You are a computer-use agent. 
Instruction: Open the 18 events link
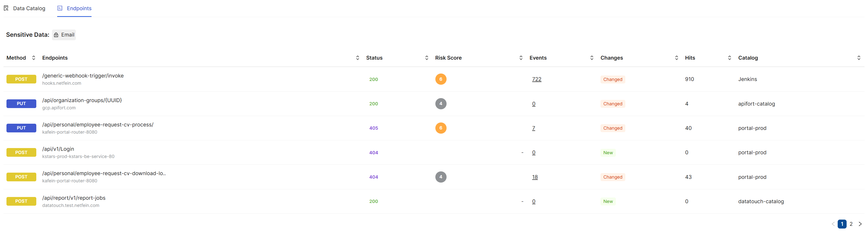click(535, 177)
